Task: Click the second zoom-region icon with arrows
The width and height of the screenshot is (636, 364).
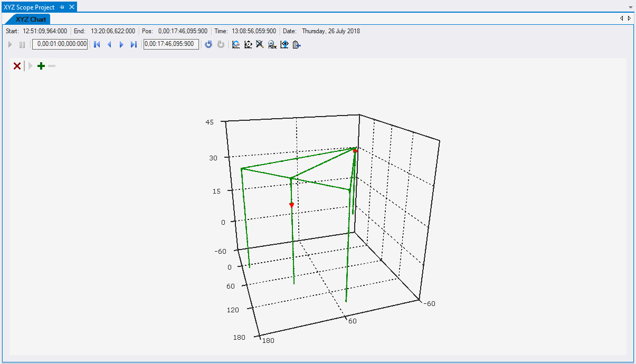Action: (x=248, y=45)
